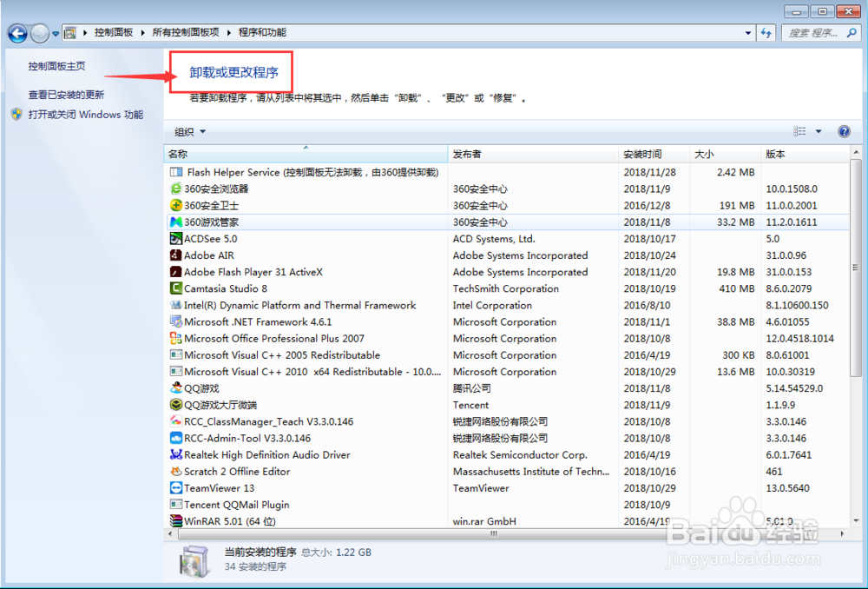Select the Adobe AIR icon
Screen dimensions: 868x589
[176, 255]
